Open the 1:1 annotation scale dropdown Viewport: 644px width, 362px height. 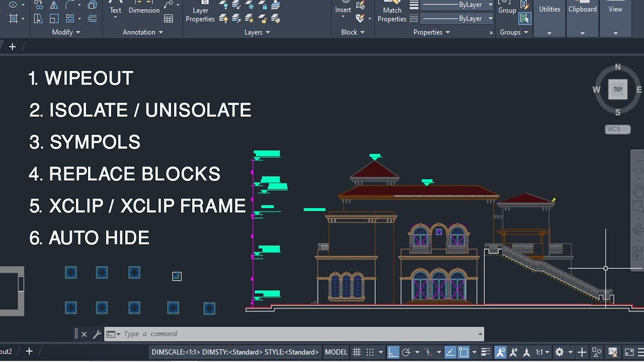pyautogui.click(x=542, y=352)
